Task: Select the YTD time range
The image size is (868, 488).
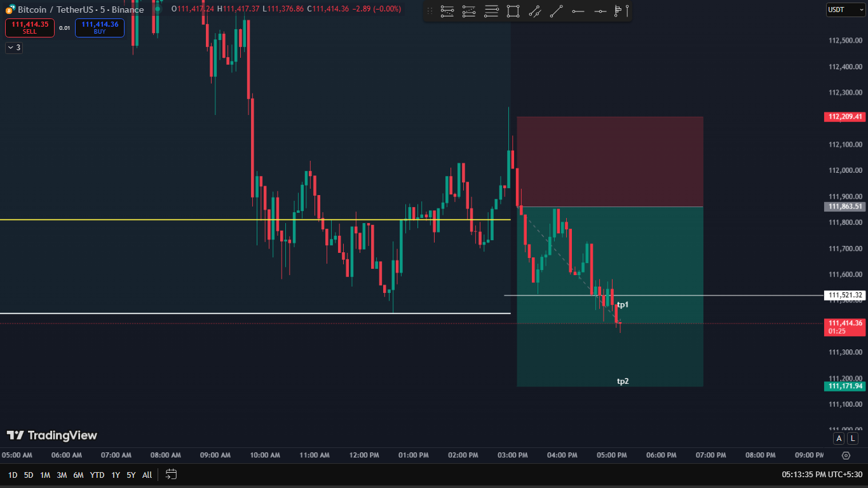Action: [x=97, y=475]
